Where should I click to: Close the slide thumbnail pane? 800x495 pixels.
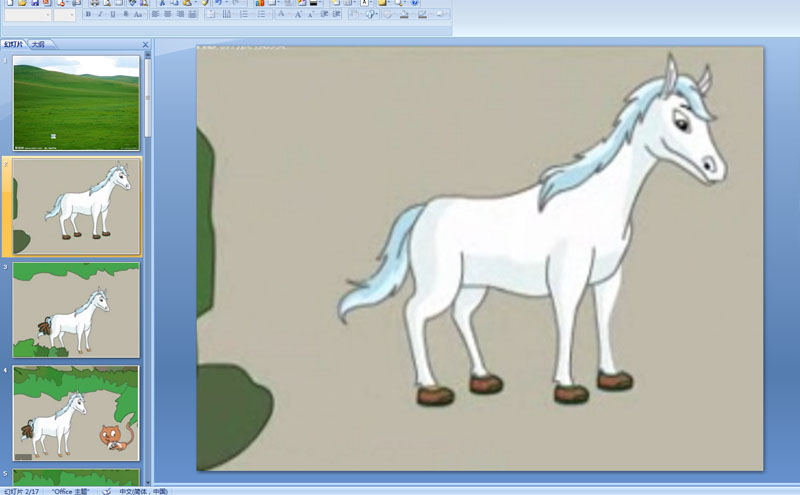145,45
